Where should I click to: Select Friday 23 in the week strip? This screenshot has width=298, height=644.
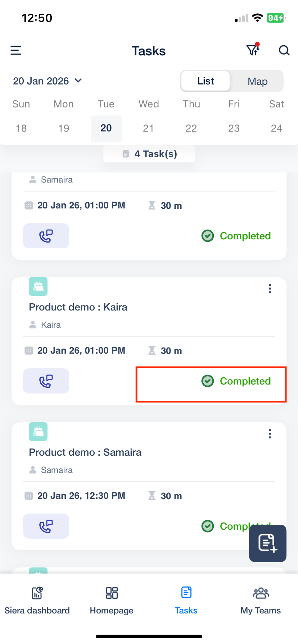pyautogui.click(x=234, y=128)
